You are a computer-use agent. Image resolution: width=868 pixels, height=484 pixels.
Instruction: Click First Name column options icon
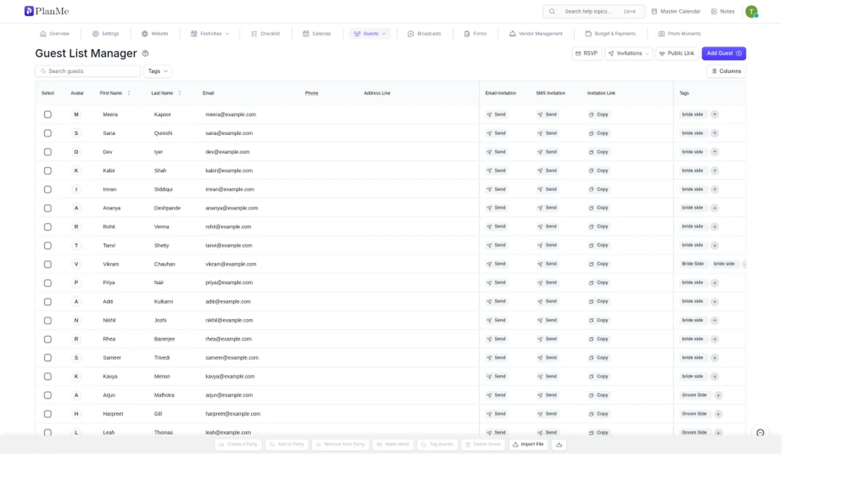129,93
